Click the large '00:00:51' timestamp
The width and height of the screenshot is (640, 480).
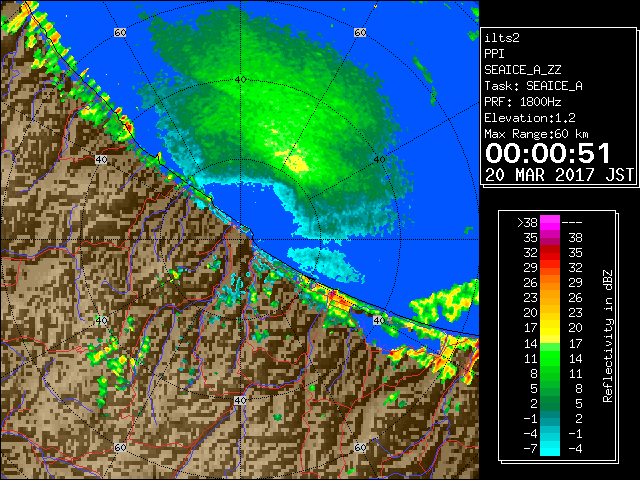(x=548, y=153)
